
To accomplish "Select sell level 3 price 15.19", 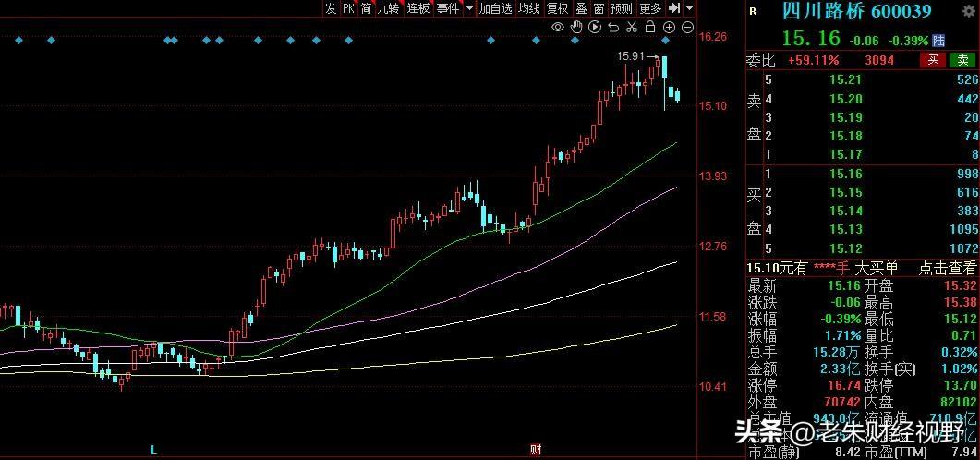I will [x=846, y=117].
